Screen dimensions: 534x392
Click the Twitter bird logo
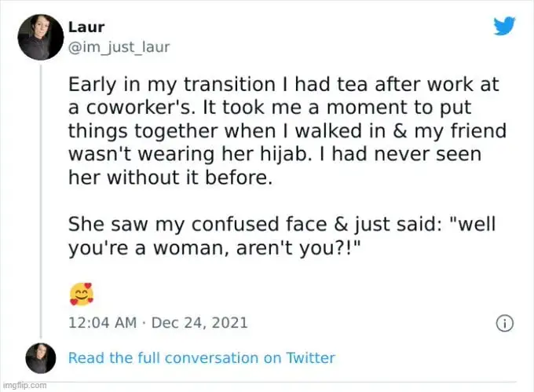[x=505, y=26]
